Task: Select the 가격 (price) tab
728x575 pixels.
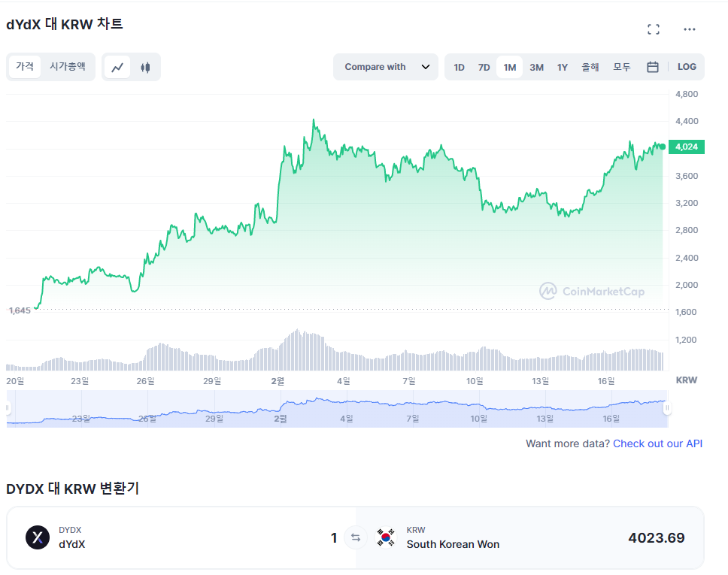Action: point(25,66)
